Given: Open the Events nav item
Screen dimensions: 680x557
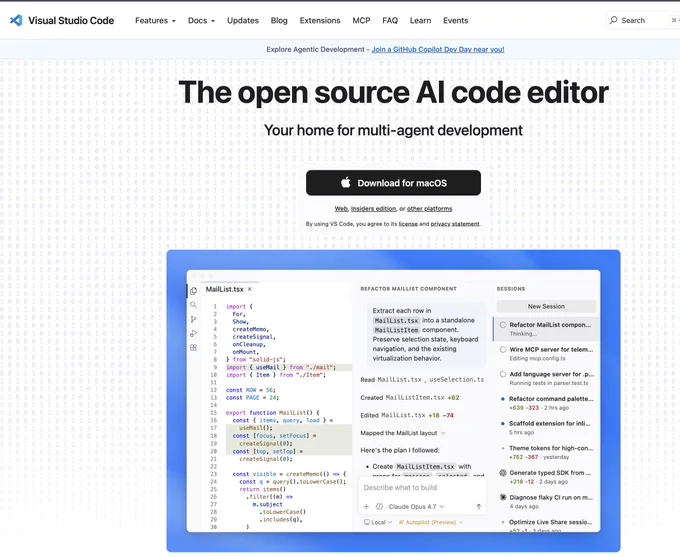Looking at the screenshot, I should [x=455, y=20].
